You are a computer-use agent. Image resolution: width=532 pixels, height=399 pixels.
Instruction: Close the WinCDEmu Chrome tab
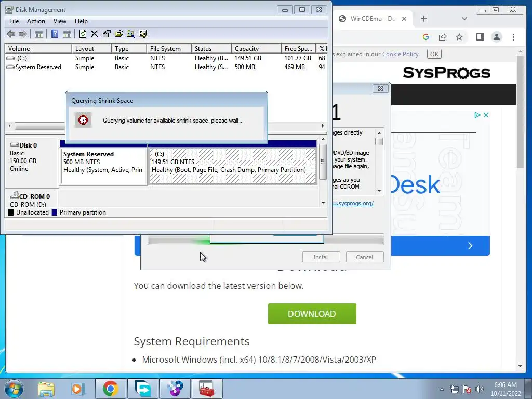pyautogui.click(x=404, y=19)
